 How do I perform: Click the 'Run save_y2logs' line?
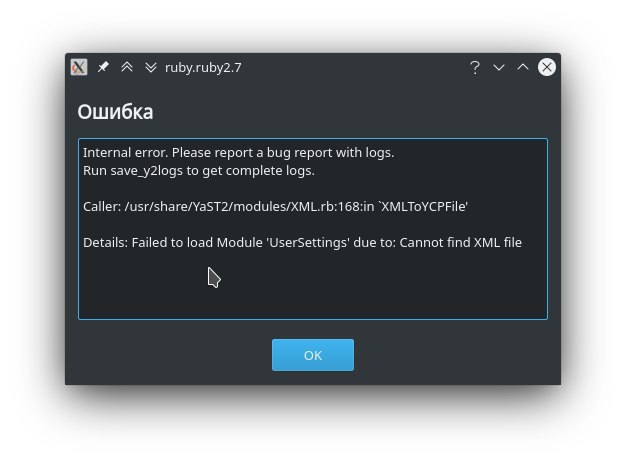click(199, 171)
